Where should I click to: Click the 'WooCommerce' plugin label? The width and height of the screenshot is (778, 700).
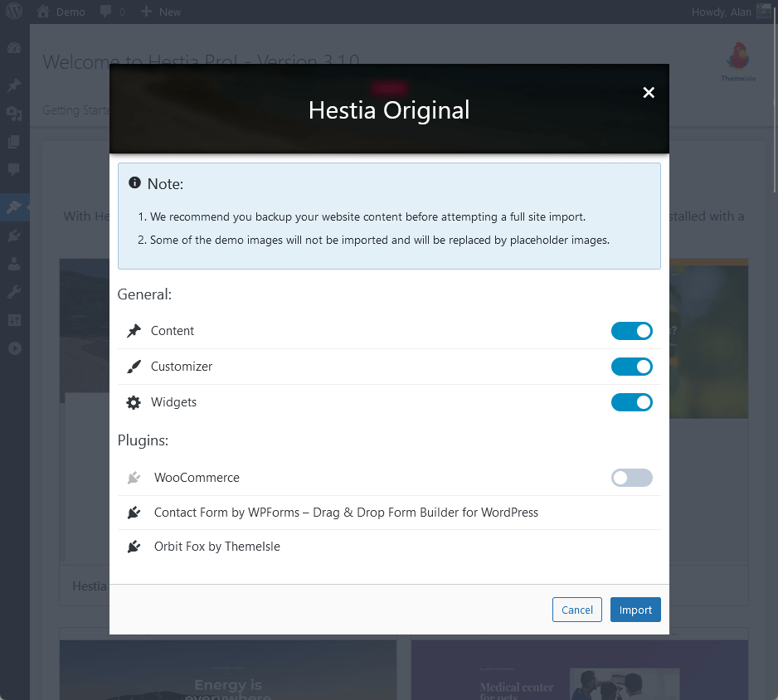click(197, 478)
